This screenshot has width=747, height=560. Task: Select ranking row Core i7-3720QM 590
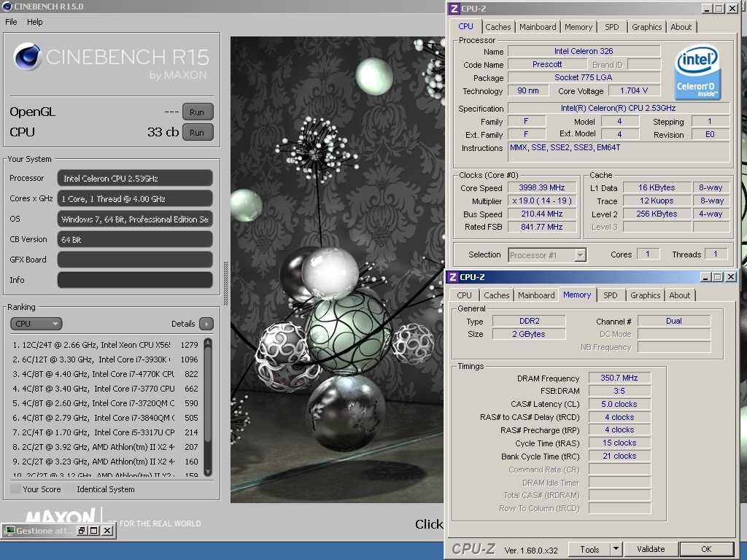(105, 403)
